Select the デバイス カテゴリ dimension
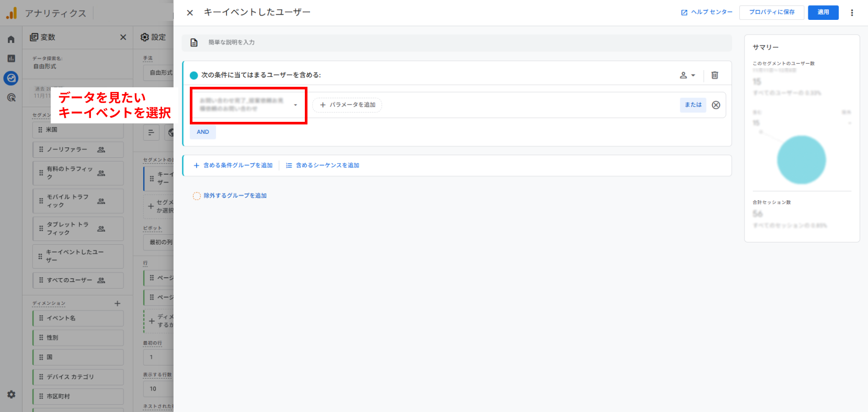868x412 pixels. 78,377
